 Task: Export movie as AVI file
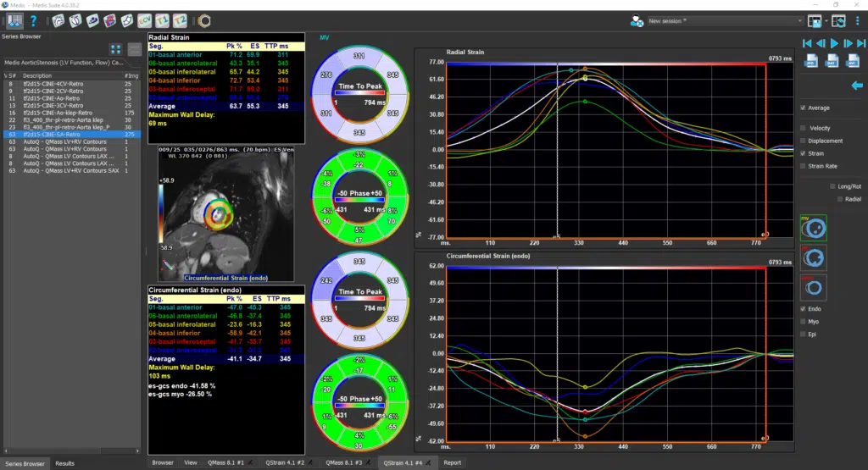click(x=852, y=61)
